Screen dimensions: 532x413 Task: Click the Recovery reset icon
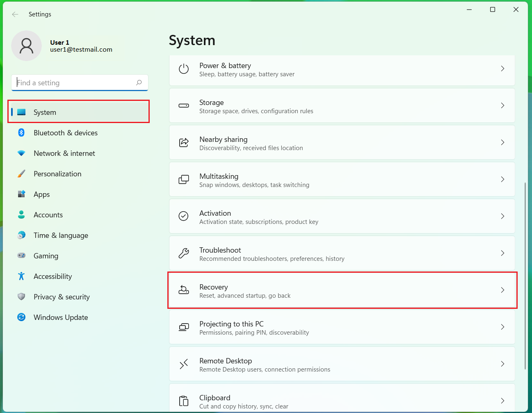tap(184, 290)
